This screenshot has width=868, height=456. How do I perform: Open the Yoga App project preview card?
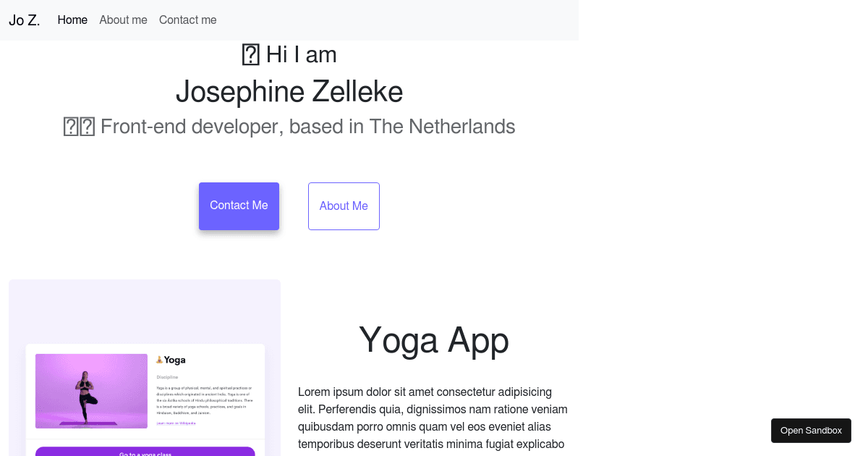coord(145,368)
